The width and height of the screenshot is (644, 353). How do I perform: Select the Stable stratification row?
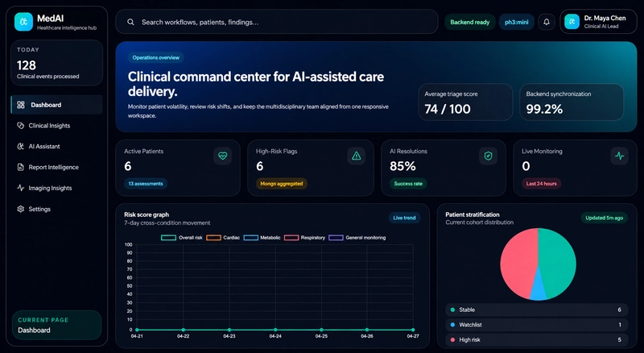(x=536, y=309)
